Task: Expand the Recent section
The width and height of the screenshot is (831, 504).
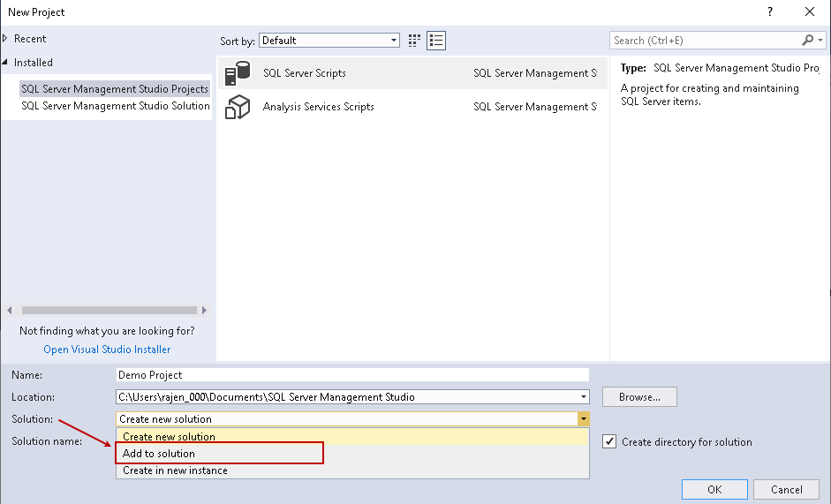Action: 5,39
